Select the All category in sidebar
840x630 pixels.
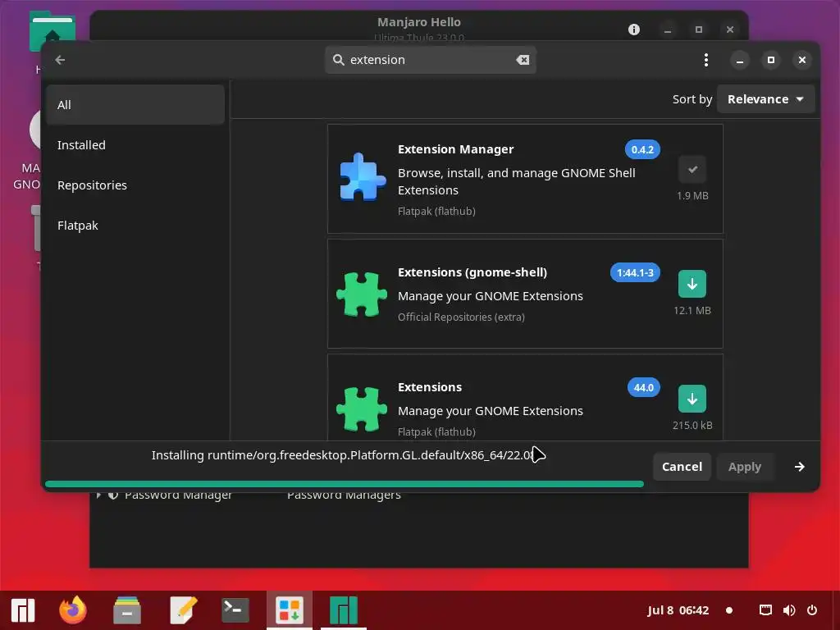pos(135,105)
